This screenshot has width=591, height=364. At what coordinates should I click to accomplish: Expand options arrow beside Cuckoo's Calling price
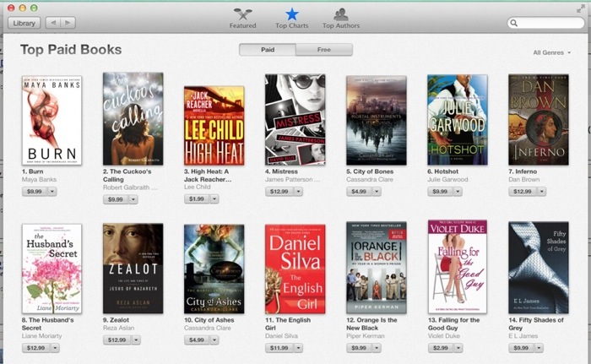[x=133, y=199]
